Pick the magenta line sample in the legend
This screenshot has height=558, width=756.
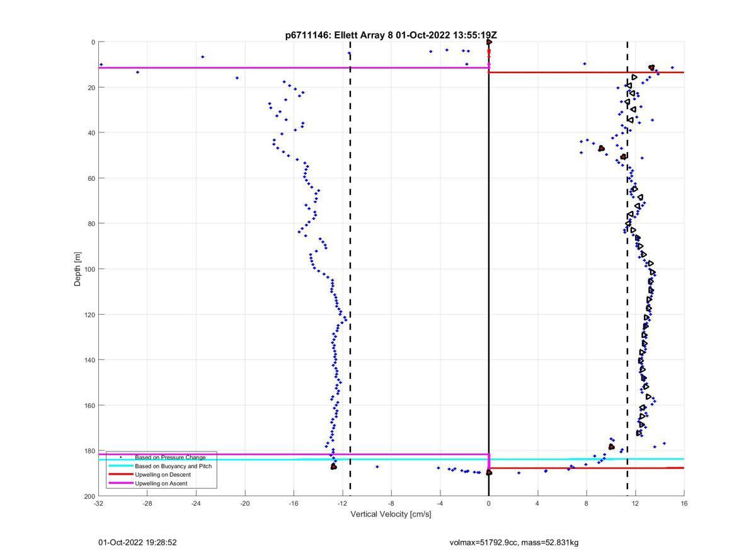tap(120, 484)
